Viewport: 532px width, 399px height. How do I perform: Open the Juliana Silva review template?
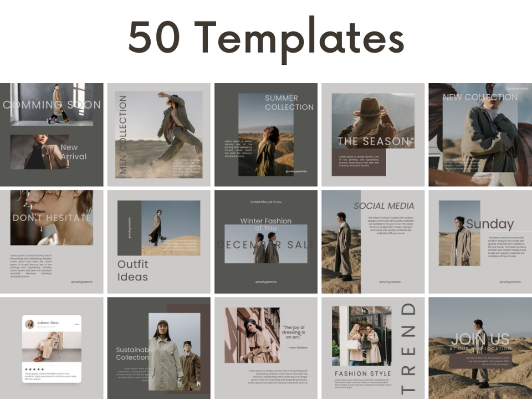click(52, 348)
